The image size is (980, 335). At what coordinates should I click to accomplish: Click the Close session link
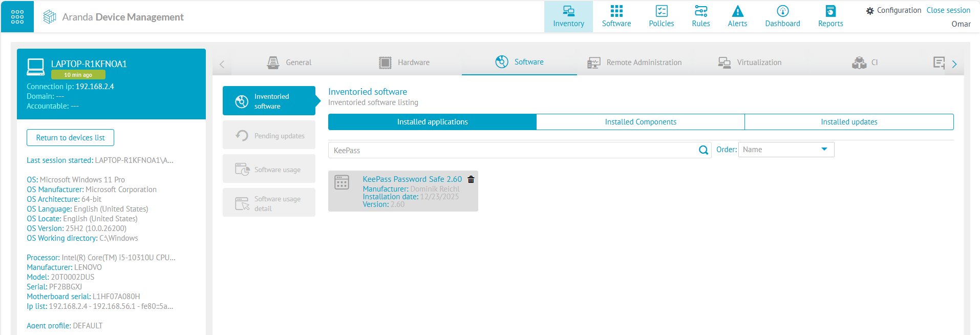tap(948, 10)
